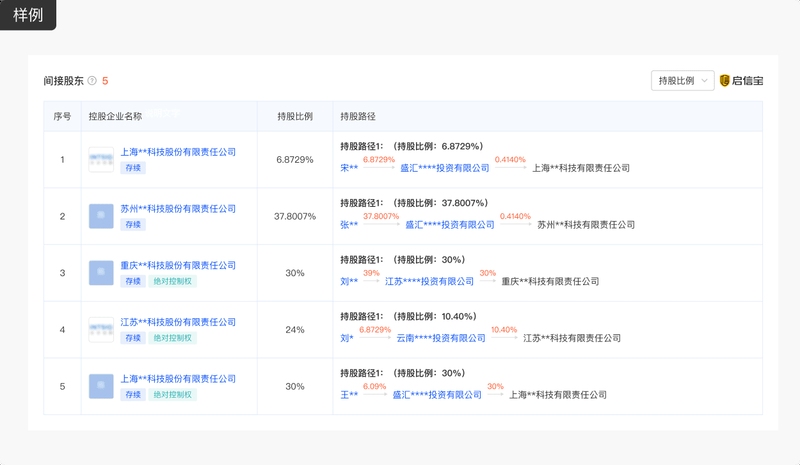
Task: Click the 苏州**科技 company logo placeholder
Action: [101, 216]
